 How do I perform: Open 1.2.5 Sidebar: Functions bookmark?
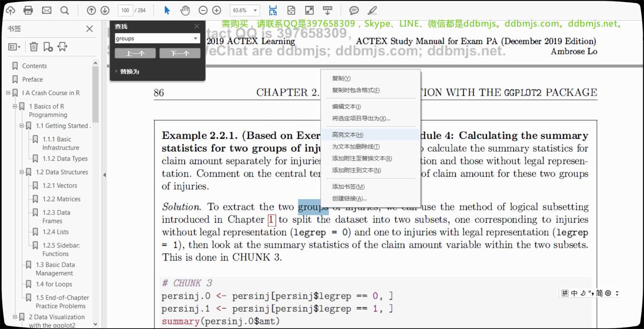pos(61,249)
